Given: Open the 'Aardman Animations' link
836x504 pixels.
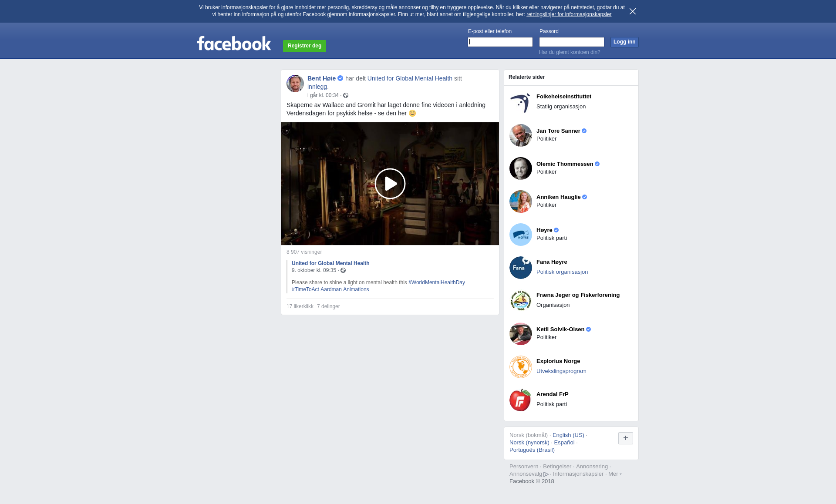Looking at the screenshot, I should [345, 289].
